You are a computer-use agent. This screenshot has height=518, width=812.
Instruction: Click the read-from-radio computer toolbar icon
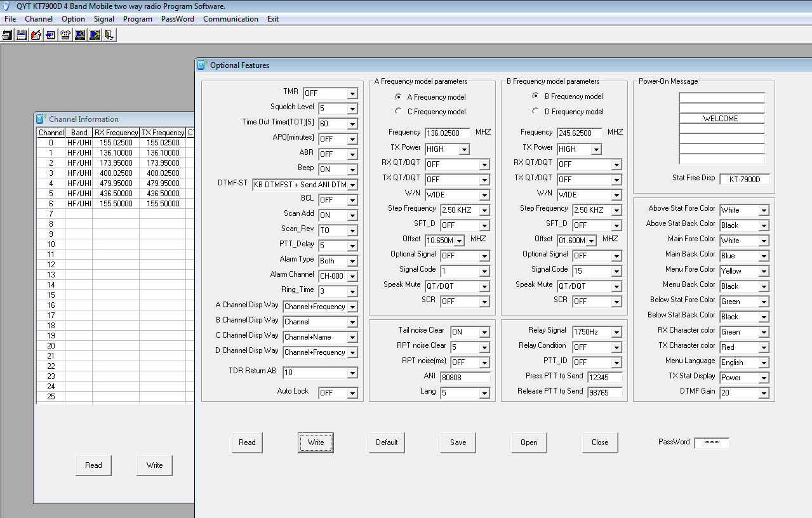coord(80,35)
